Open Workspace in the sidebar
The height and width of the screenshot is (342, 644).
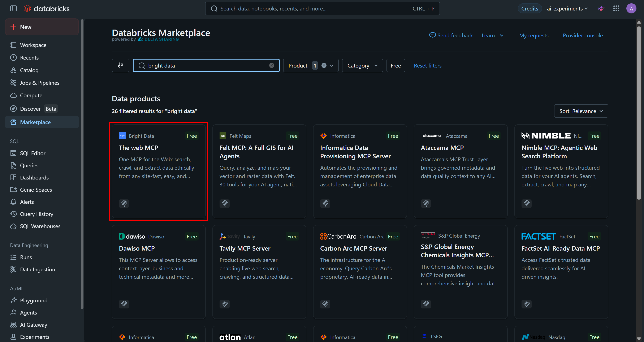point(42,45)
